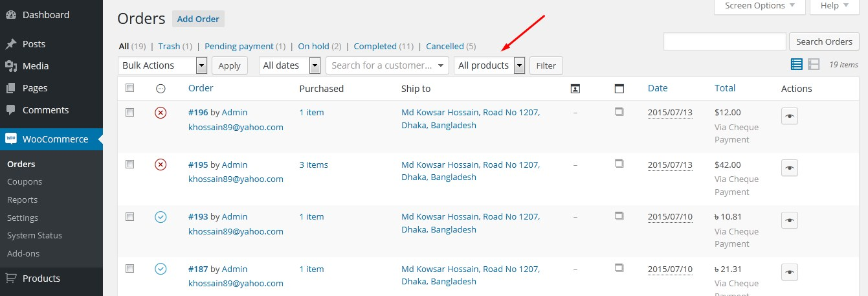Click the Search Orders button

click(824, 41)
